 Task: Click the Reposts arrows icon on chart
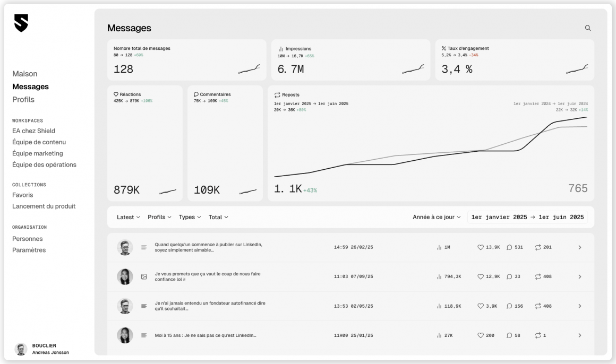(x=277, y=95)
